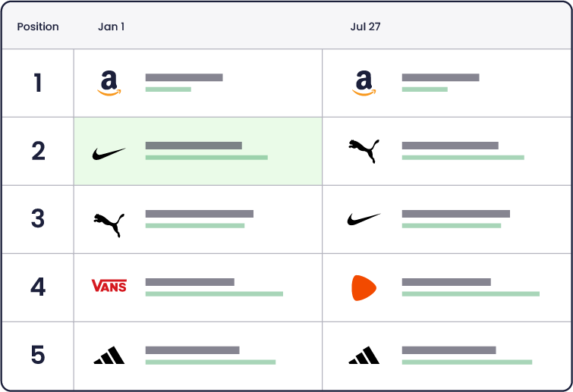Click the Puma logo in position 3, Jan 1
This screenshot has height=392, width=573.
(x=109, y=225)
